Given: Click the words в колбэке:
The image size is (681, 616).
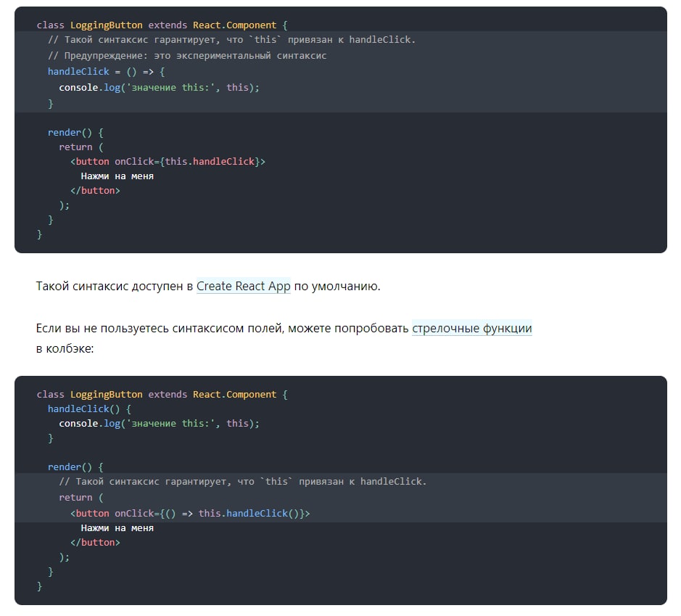Looking at the screenshot, I should pyautogui.click(x=65, y=349).
